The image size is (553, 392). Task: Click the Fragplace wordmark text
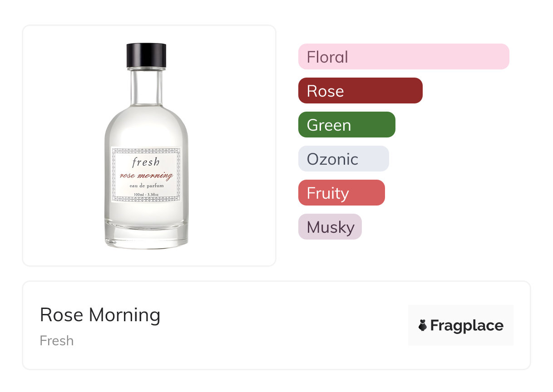pos(467,325)
